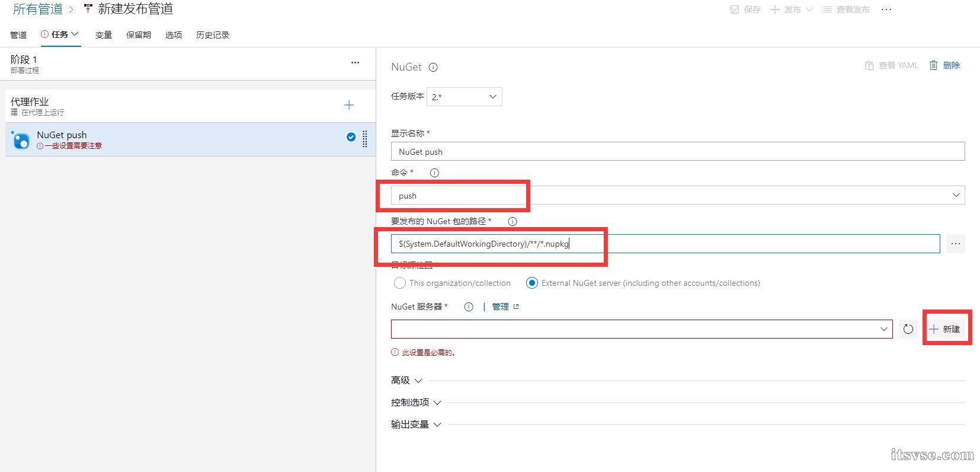This screenshot has height=472, width=980.
Task: Click 删除 to remove the task
Action: 944,65
